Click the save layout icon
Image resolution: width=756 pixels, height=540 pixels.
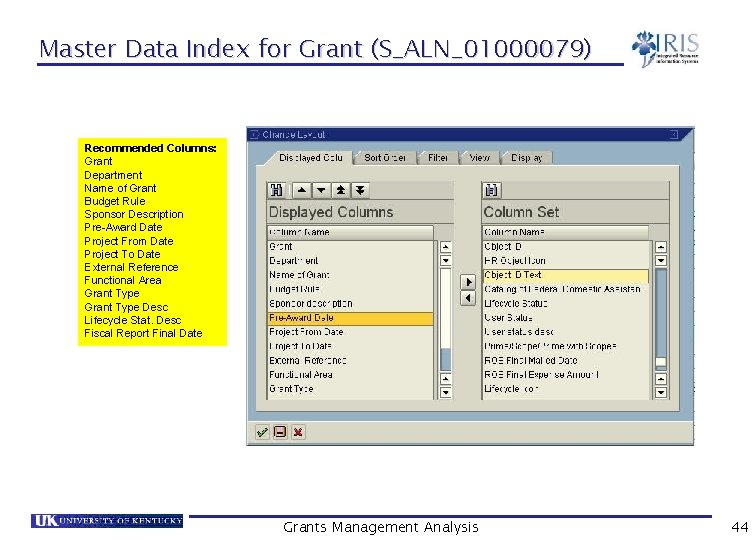click(x=280, y=432)
